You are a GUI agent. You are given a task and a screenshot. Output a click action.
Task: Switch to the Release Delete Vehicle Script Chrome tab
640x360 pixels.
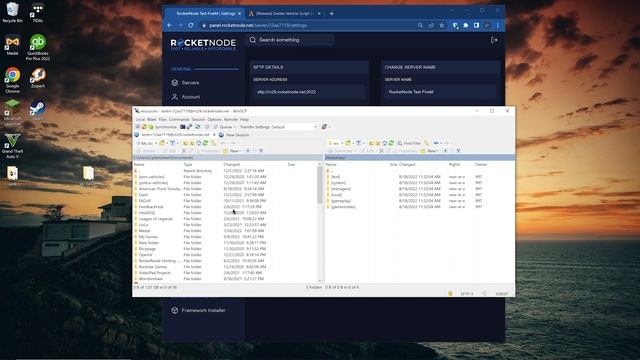click(284, 13)
